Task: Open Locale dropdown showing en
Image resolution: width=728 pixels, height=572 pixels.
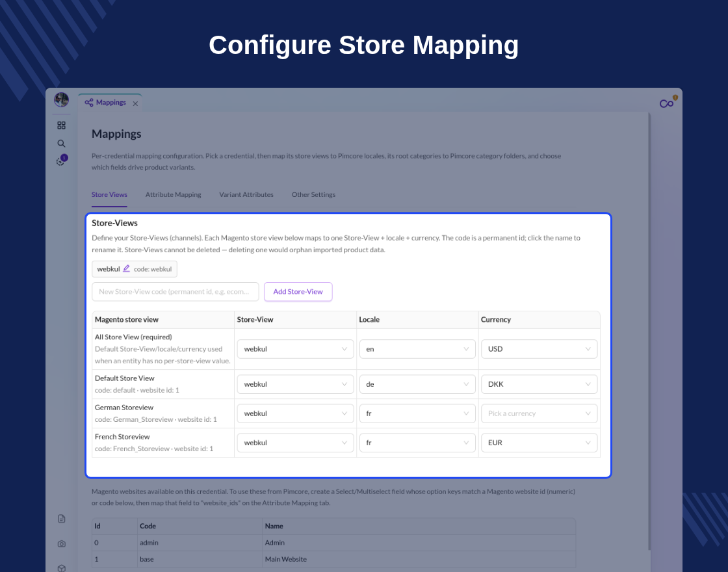Action: tap(417, 349)
